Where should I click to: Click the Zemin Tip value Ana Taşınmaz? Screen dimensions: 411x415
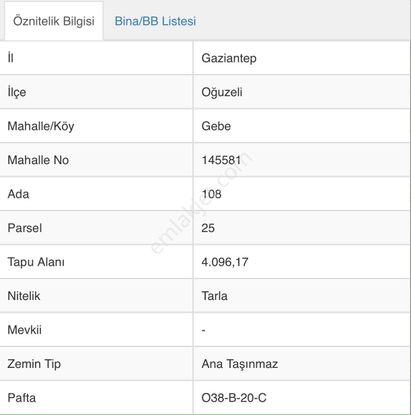240,364
